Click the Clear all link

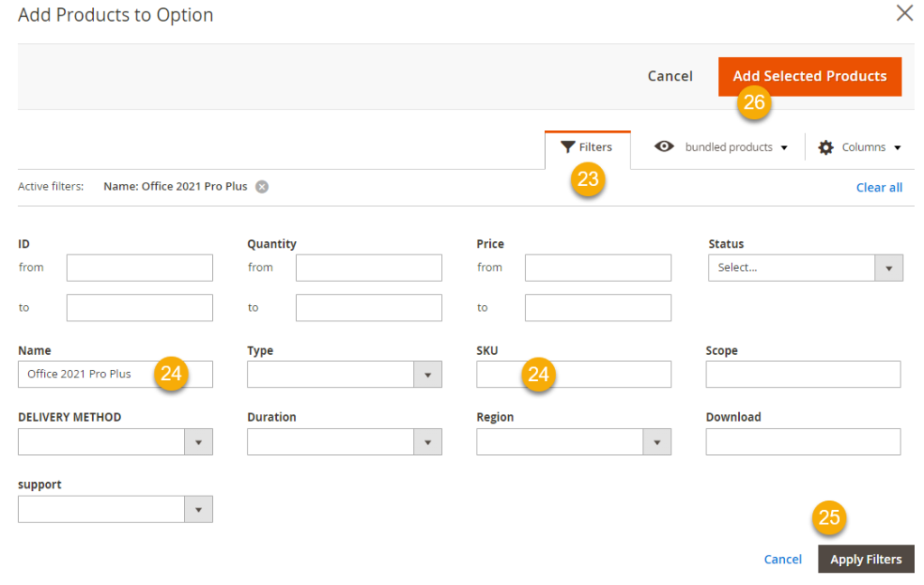coord(879,188)
